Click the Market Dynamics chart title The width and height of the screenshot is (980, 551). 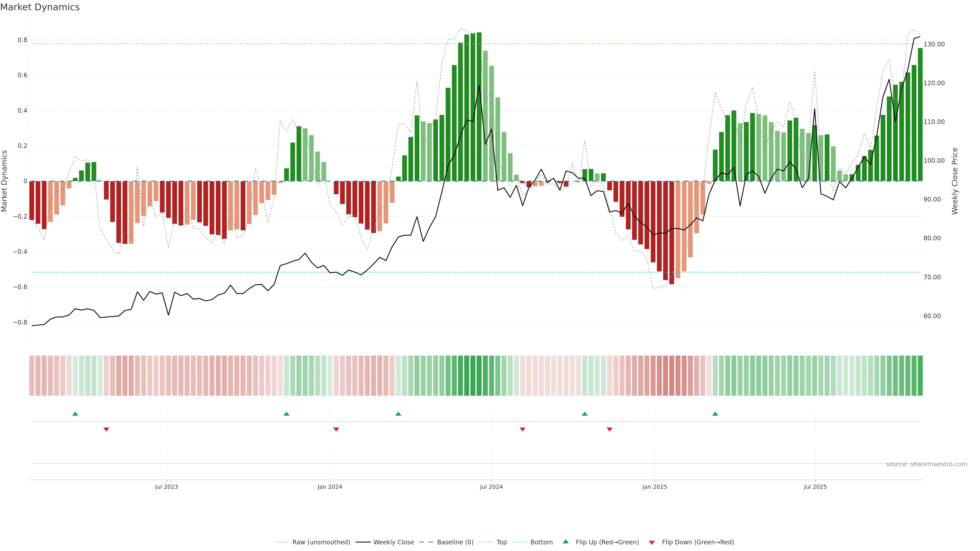[x=40, y=7]
